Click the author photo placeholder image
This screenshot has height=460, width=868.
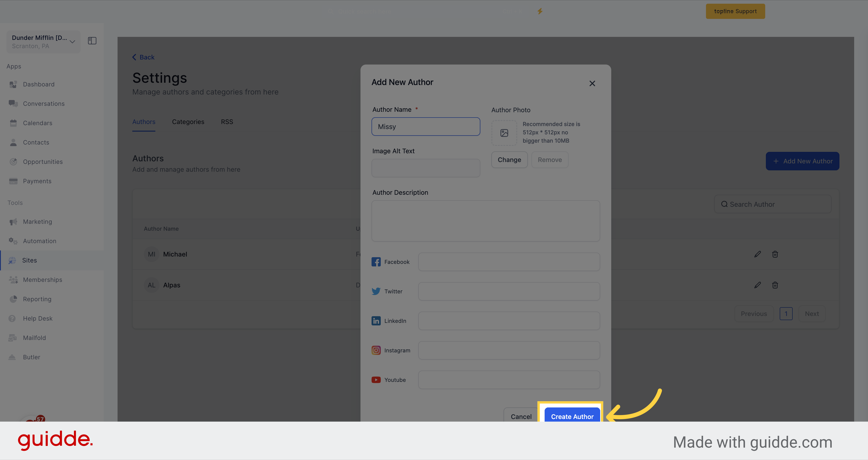(x=504, y=133)
